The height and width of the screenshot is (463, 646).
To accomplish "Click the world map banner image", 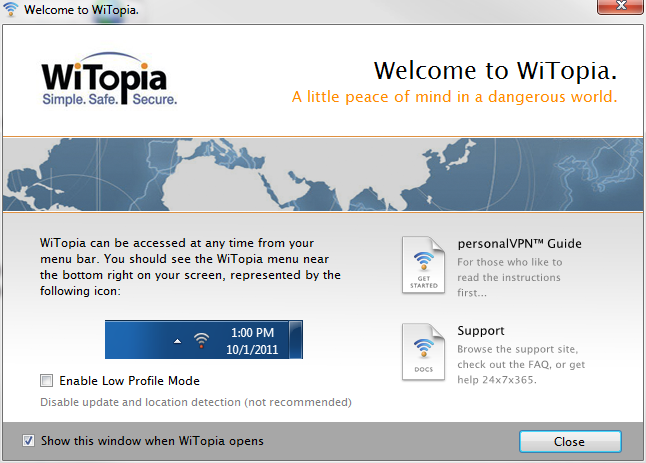I will coord(323,175).
